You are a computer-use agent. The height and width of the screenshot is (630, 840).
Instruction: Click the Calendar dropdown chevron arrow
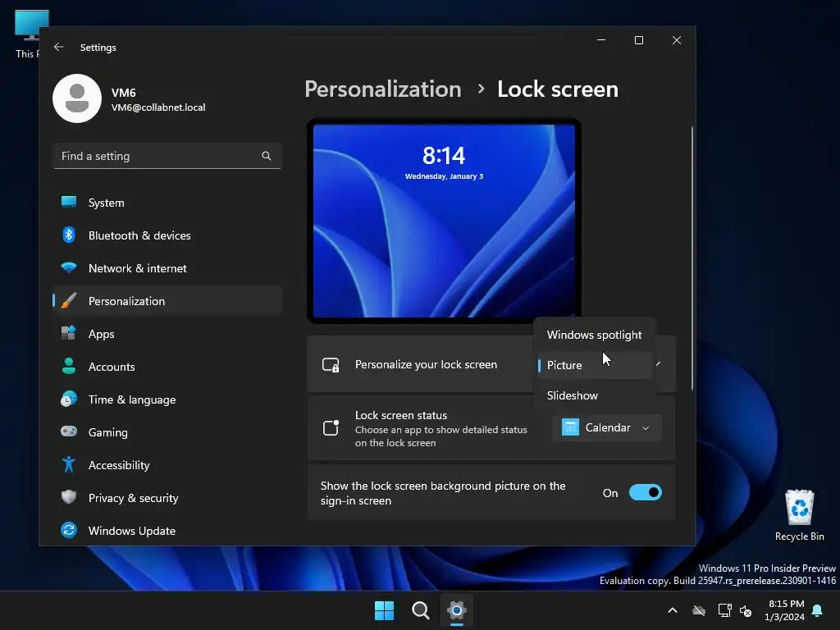pos(646,428)
